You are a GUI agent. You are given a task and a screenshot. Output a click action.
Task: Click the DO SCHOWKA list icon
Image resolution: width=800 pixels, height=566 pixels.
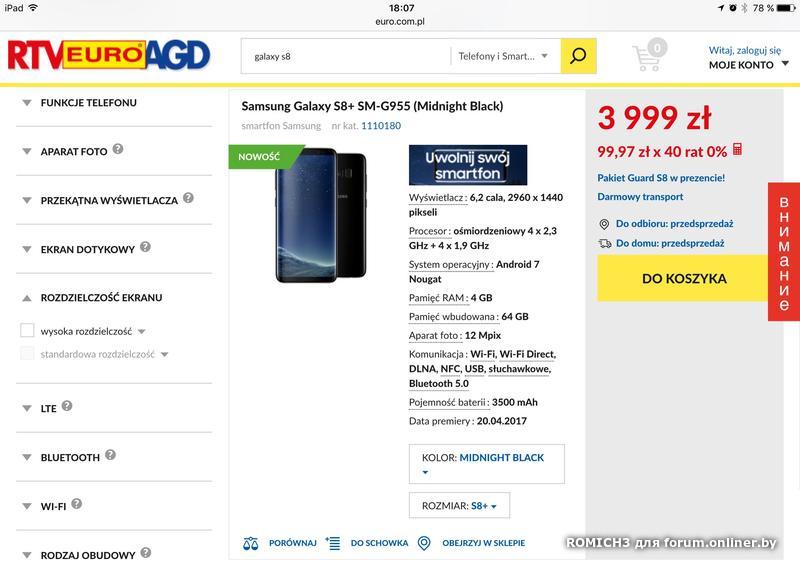(x=333, y=543)
